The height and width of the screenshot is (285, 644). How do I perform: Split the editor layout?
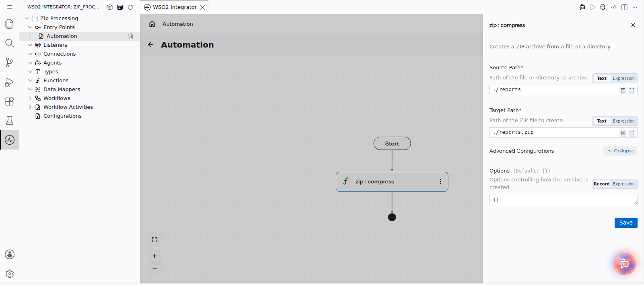[x=624, y=7]
